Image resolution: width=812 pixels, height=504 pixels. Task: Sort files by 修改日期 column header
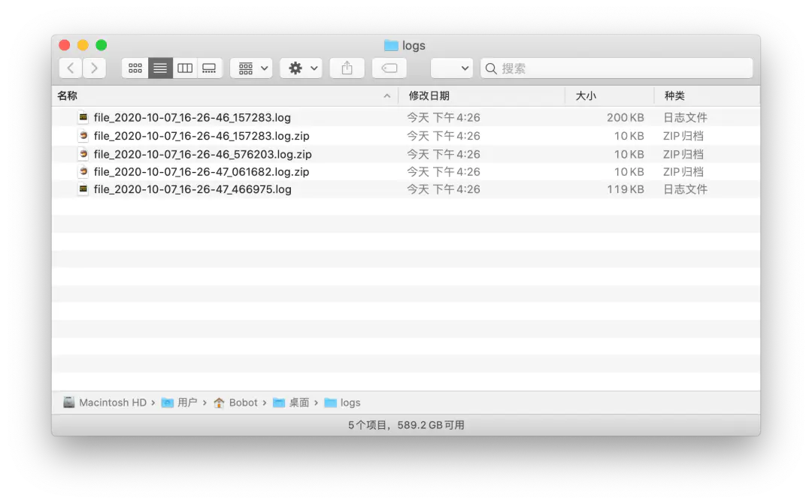coord(429,96)
